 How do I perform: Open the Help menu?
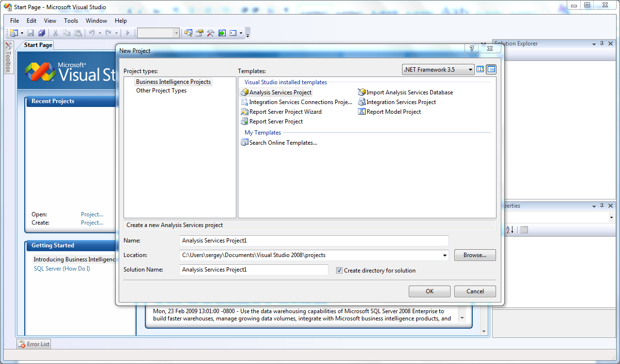point(121,21)
